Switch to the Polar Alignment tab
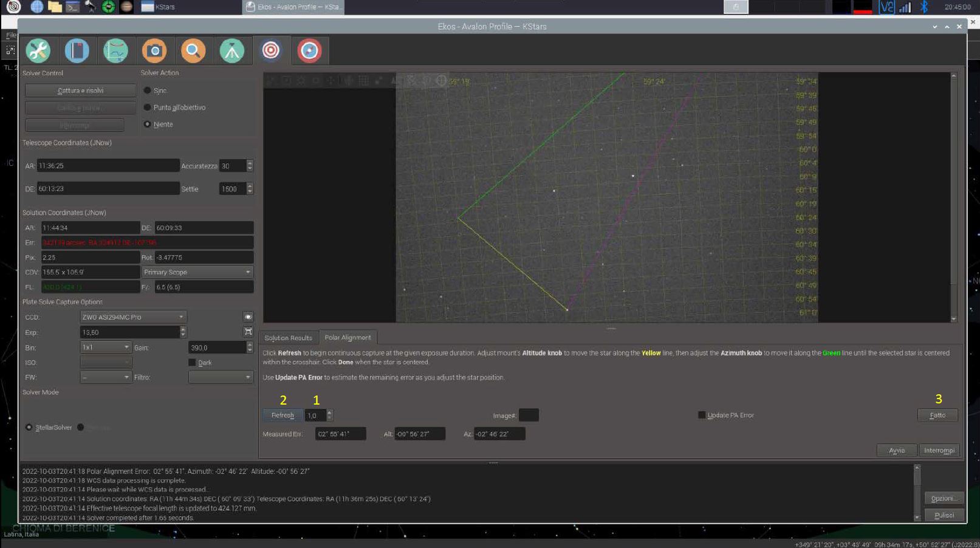This screenshot has height=548, width=980. 348,337
